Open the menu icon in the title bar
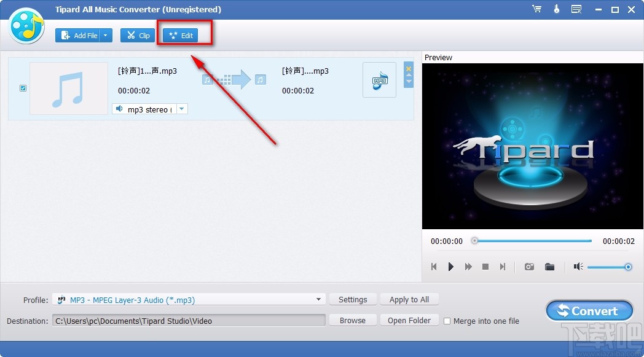 [x=576, y=9]
